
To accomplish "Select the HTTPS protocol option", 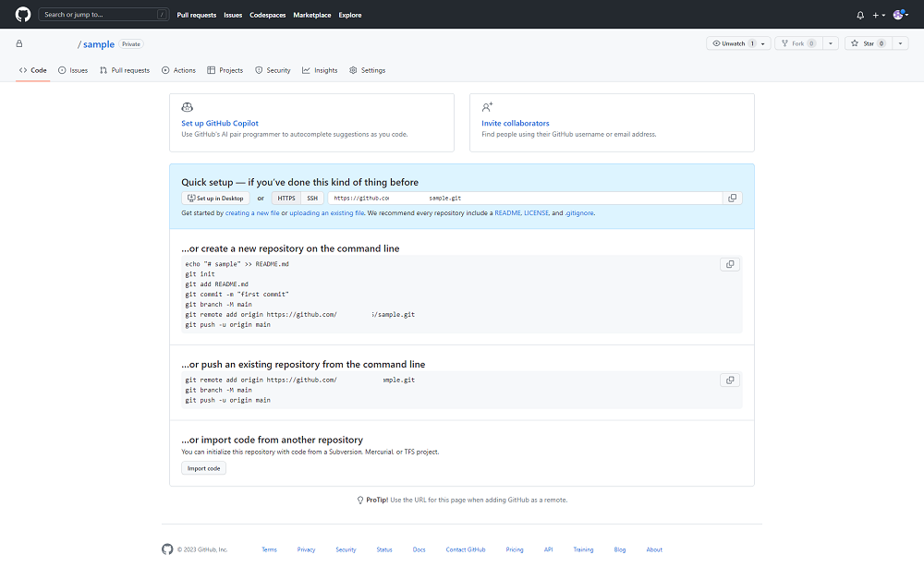I will pyautogui.click(x=286, y=198).
